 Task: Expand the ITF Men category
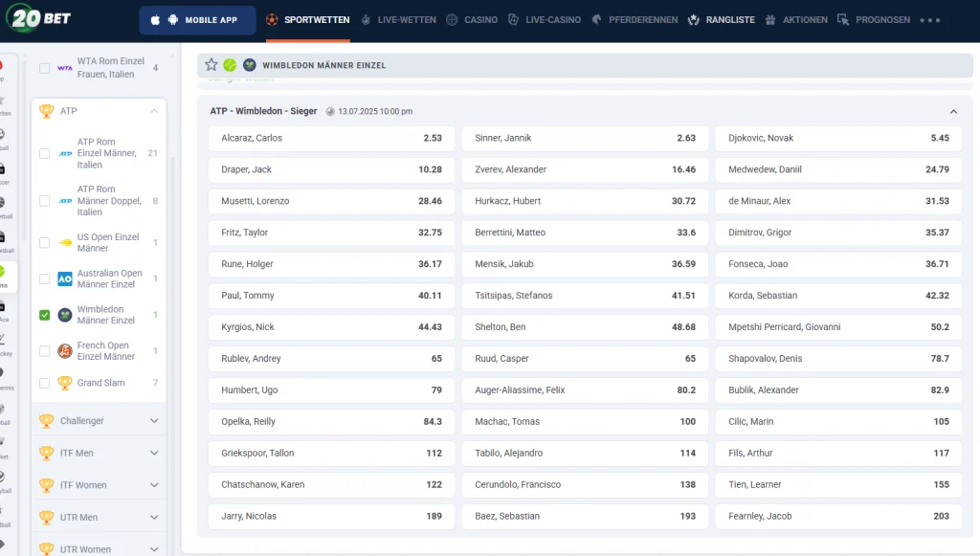154,454
